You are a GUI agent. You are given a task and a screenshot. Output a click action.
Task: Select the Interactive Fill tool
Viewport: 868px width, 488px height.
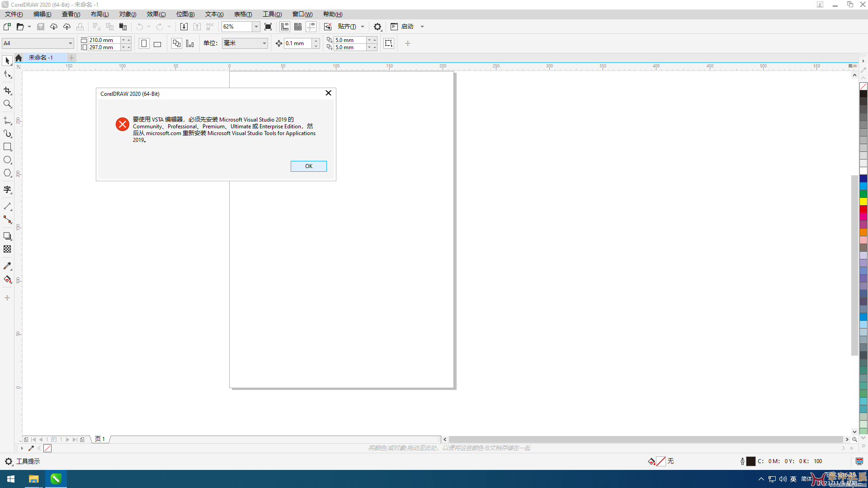tap(7, 279)
